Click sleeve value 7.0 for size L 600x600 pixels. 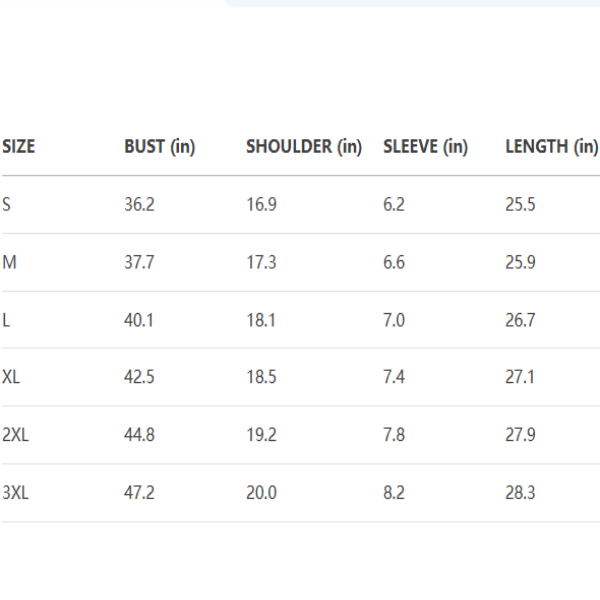pos(394,321)
